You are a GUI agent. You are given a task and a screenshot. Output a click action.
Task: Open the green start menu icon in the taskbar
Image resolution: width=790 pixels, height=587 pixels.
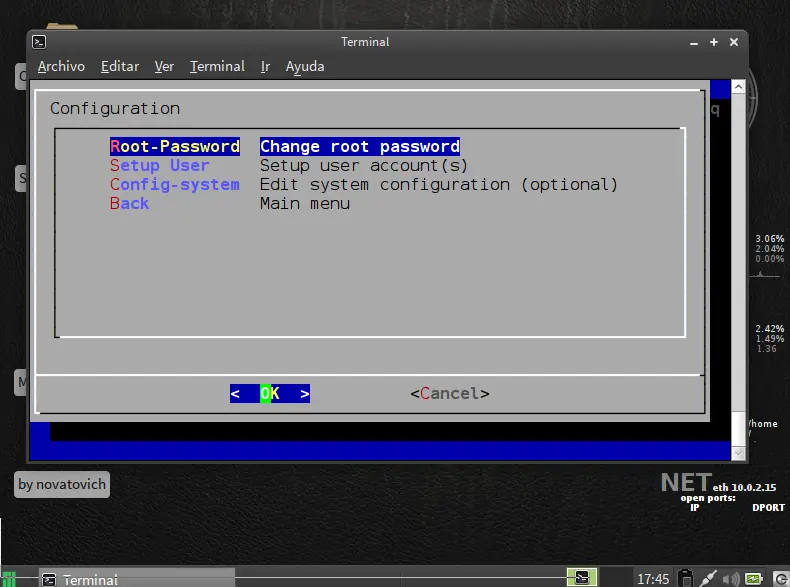[9, 579]
